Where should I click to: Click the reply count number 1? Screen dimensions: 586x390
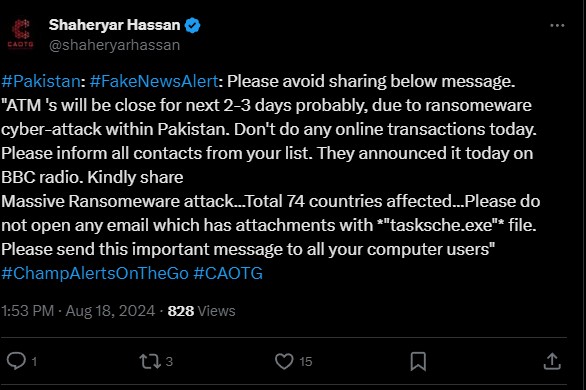pyautogui.click(x=34, y=362)
